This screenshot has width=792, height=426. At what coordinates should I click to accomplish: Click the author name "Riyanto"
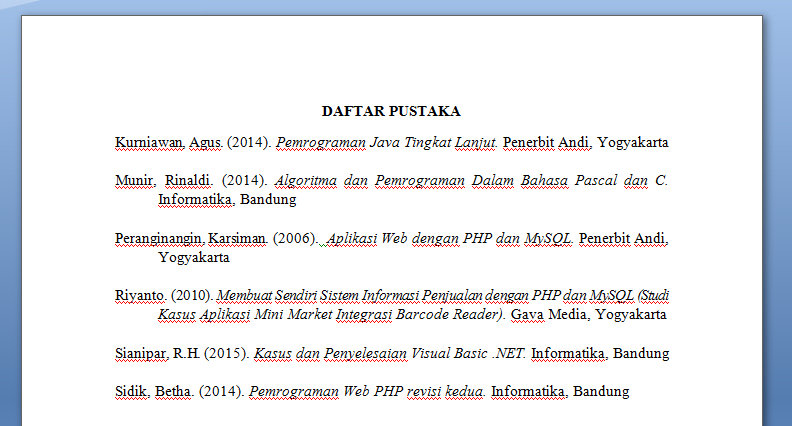(x=140, y=295)
